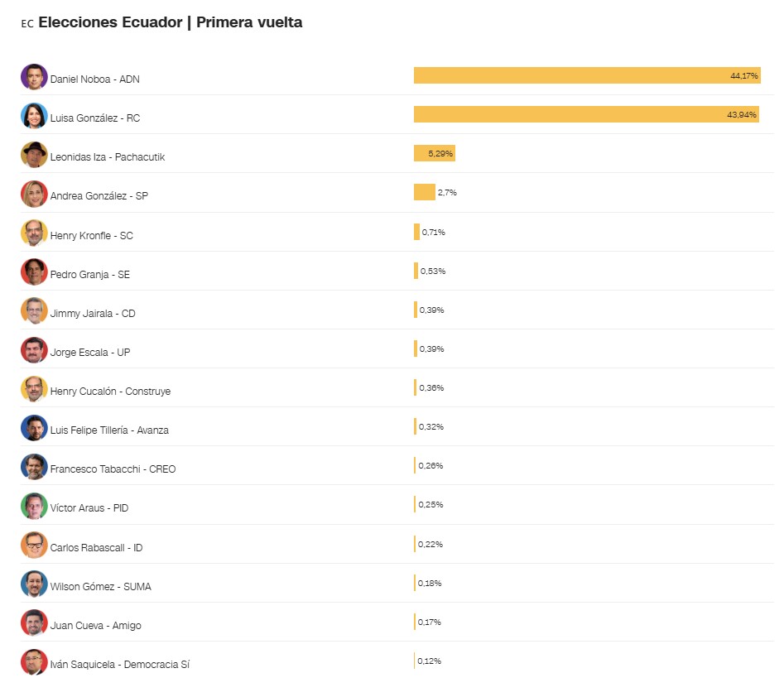The height and width of the screenshot is (697, 784).
Task: Click the Leonidas Iza 5,29% bar
Action: point(434,153)
